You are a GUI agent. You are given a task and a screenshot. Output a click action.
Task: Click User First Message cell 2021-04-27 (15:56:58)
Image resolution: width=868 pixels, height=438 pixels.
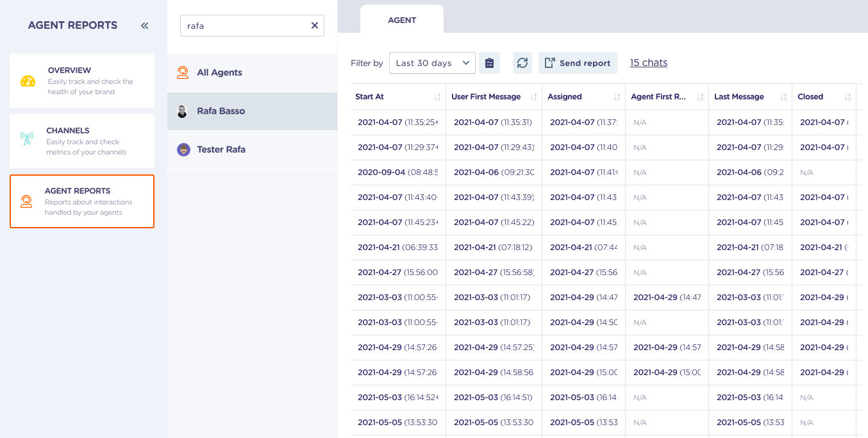(x=494, y=273)
